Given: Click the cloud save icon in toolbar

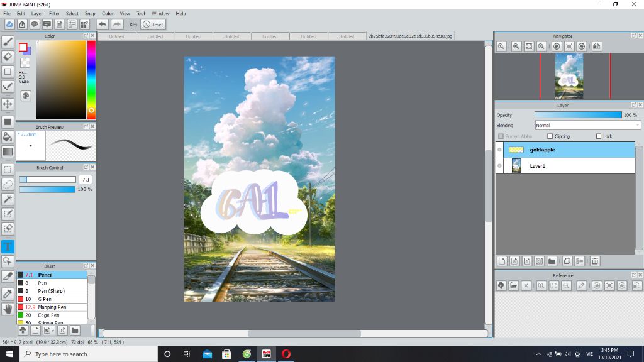Looking at the screenshot, I should [9, 25].
